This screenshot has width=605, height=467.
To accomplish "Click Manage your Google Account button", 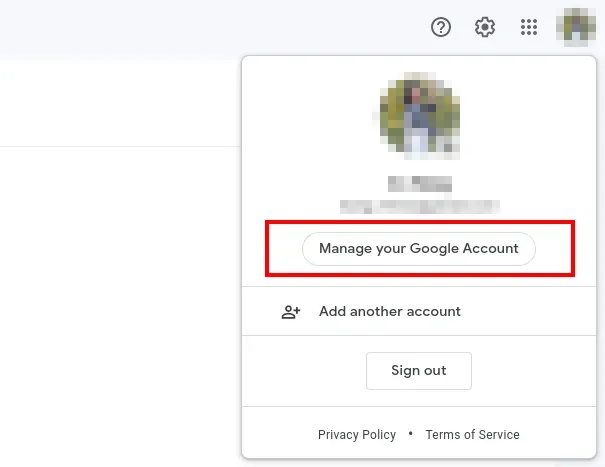I will (419, 249).
